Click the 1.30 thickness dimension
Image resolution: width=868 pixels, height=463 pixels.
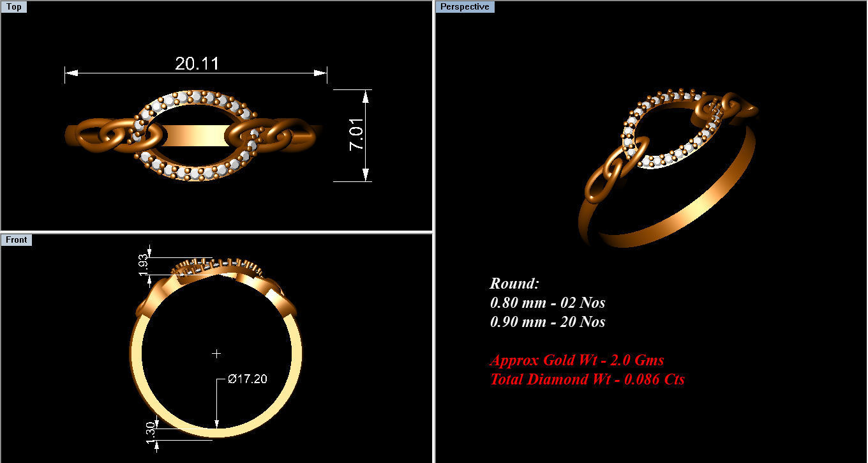(151, 432)
